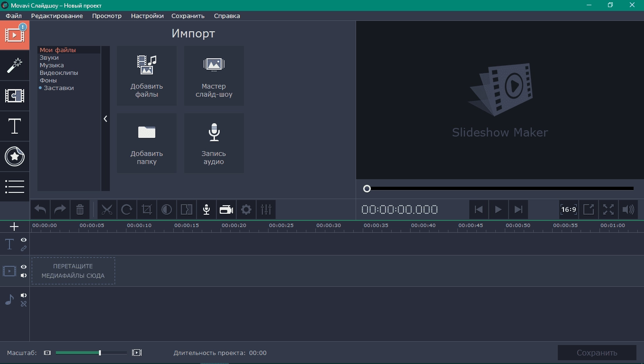Click the timeline scale slider
Image resolution: width=644 pixels, height=364 pixels.
pyautogui.click(x=91, y=353)
